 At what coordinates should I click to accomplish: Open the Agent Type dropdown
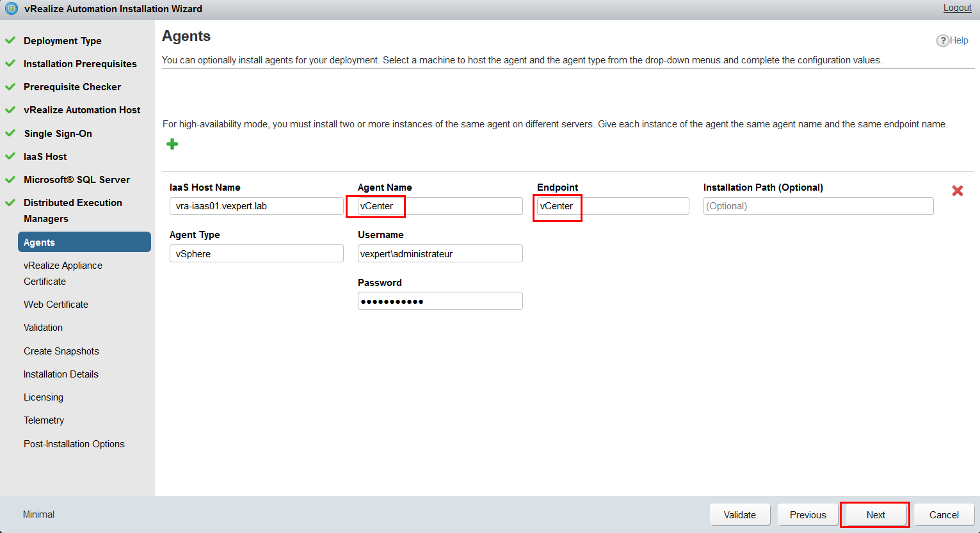point(257,253)
